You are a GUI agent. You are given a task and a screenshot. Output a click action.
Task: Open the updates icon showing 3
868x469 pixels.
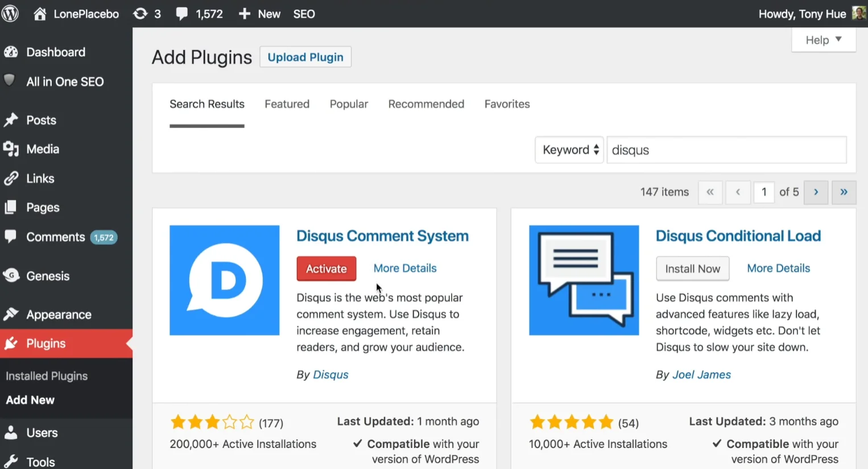point(140,14)
